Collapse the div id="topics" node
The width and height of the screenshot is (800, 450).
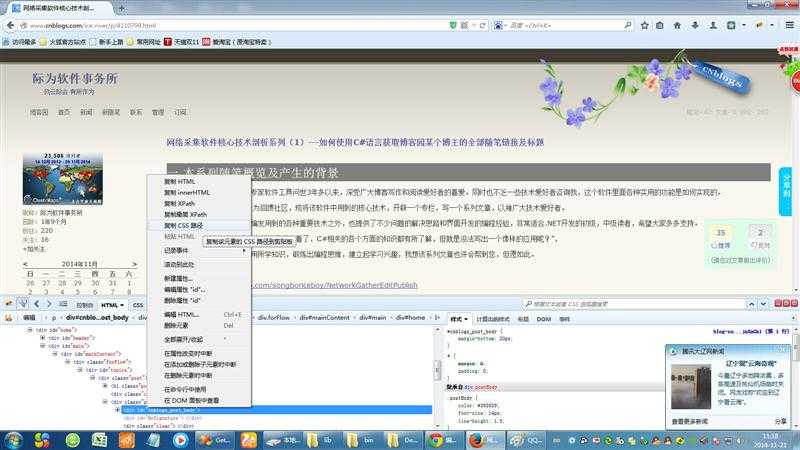(80, 370)
